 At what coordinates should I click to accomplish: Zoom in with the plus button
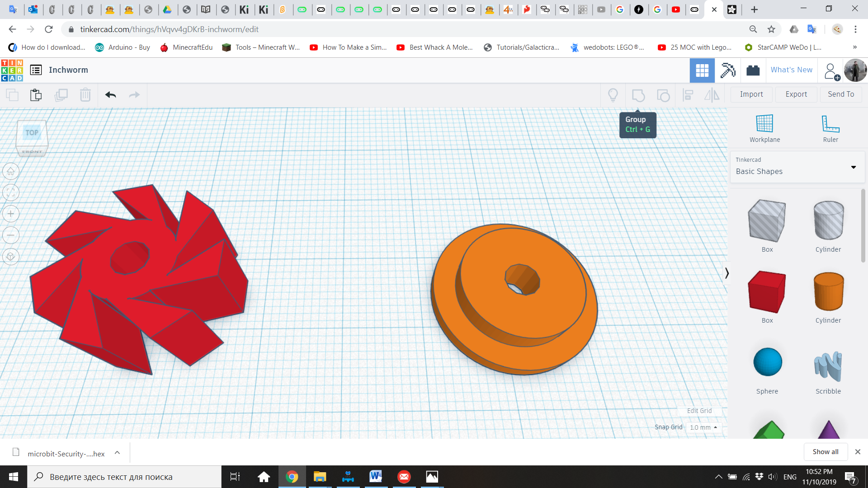[x=11, y=214]
